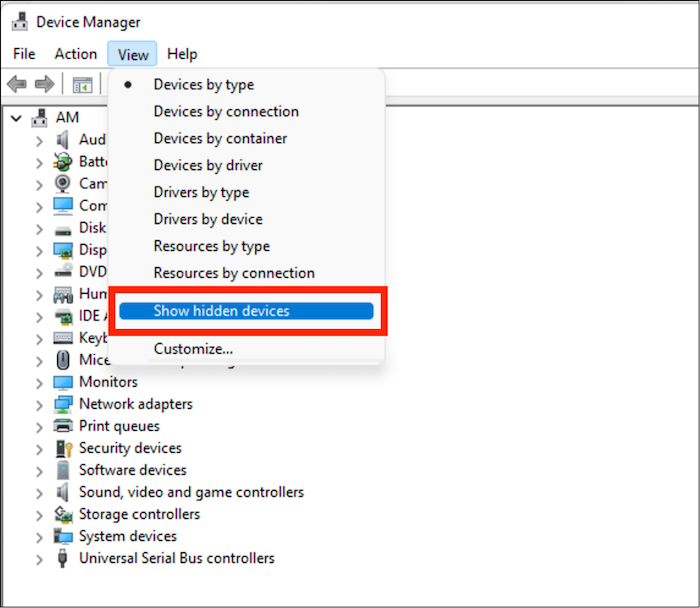Click the Software devices icon

[63, 470]
